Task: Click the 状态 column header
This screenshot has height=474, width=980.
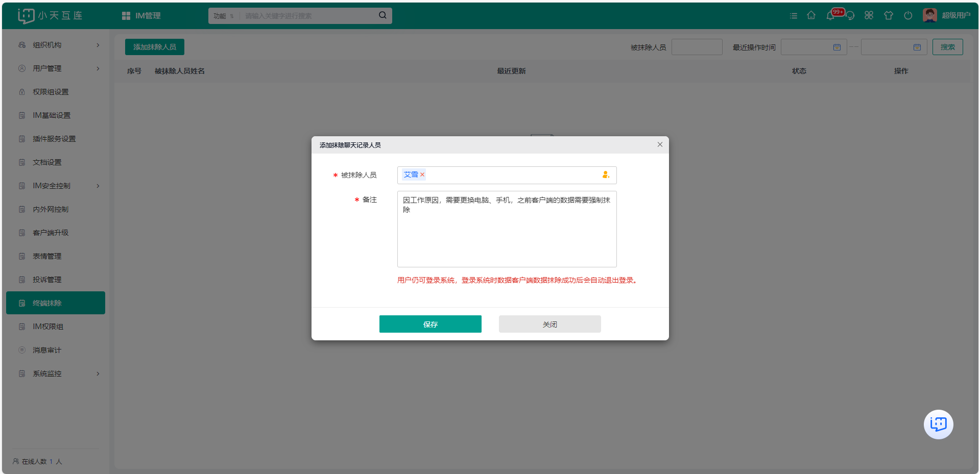Action: tap(799, 71)
